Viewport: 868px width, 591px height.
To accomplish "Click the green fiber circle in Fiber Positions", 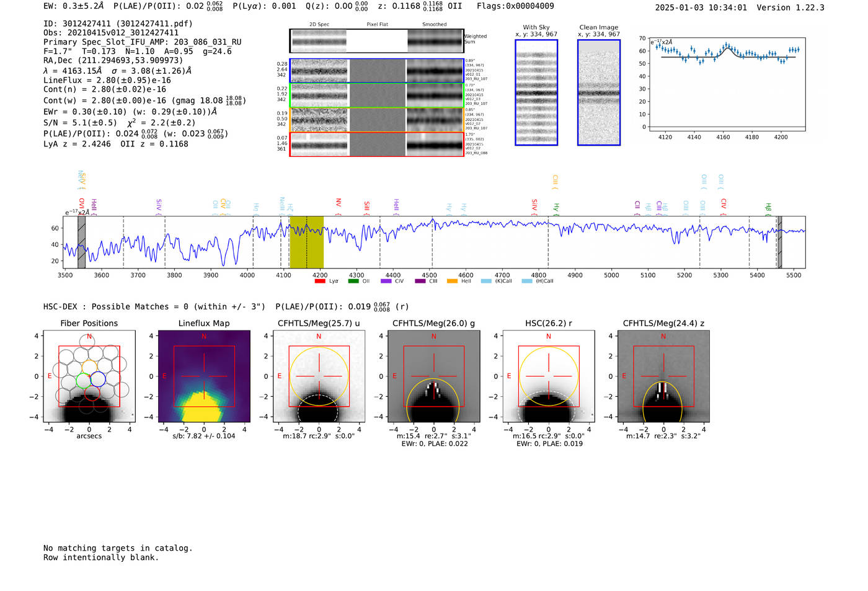I will (83, 380).
